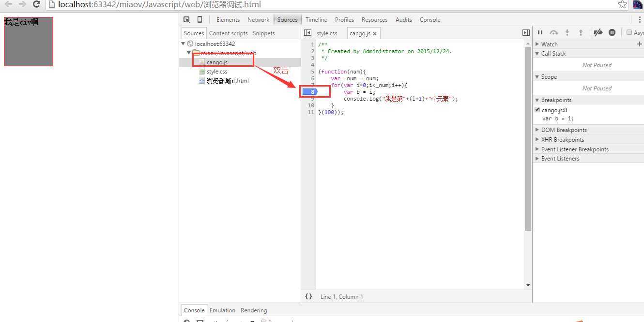Image resolution: width=644 pixels, height=322 pixels.
Task: Expand the DOM Breakpoints section
Action: pos(537,130)
